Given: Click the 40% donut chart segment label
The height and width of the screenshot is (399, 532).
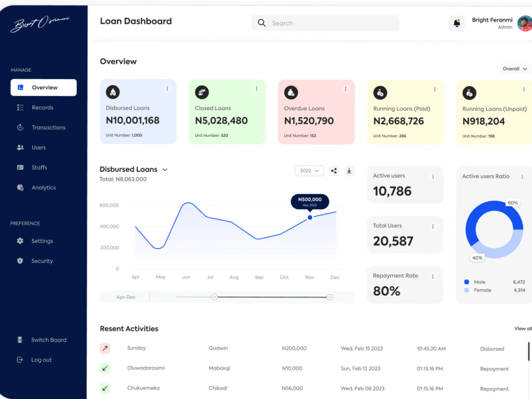Looking at the screenshot, I should click(477, 258).
